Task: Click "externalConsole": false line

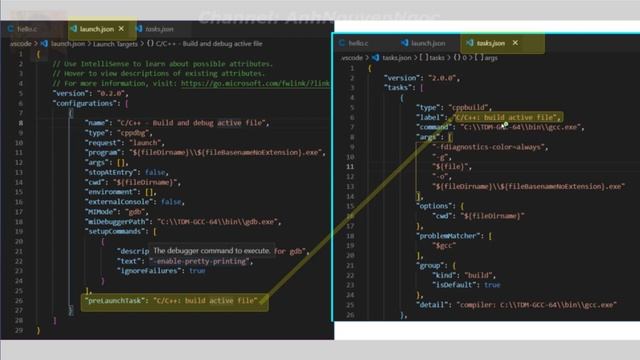Action: coord(134,202)
